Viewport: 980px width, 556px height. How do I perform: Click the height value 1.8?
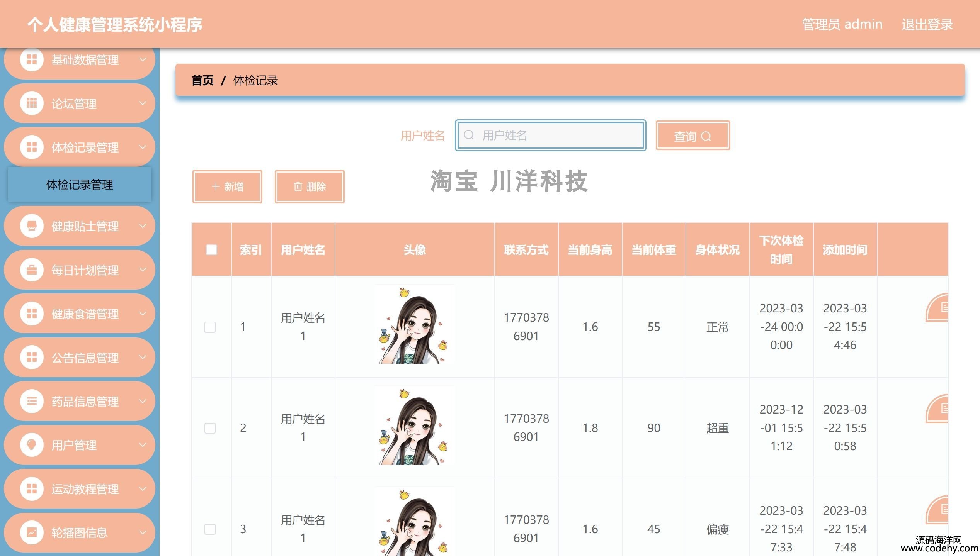coord(590,428)
